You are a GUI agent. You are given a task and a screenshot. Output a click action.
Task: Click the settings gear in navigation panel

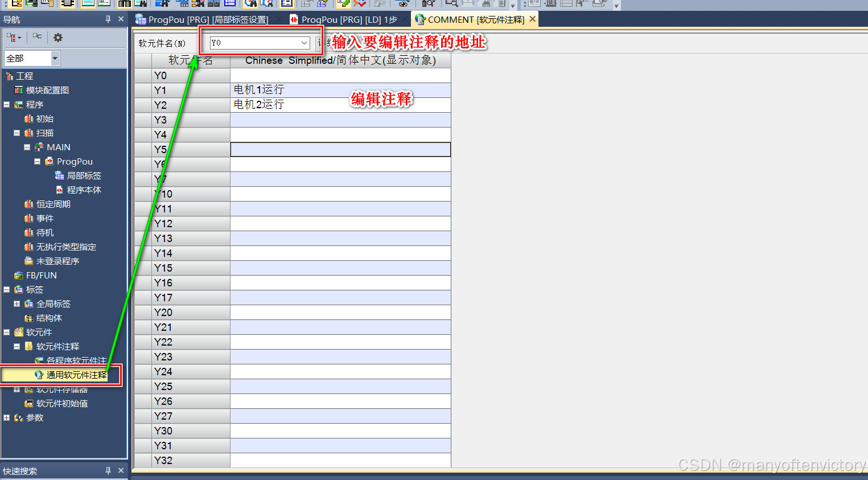pos(58,38)
